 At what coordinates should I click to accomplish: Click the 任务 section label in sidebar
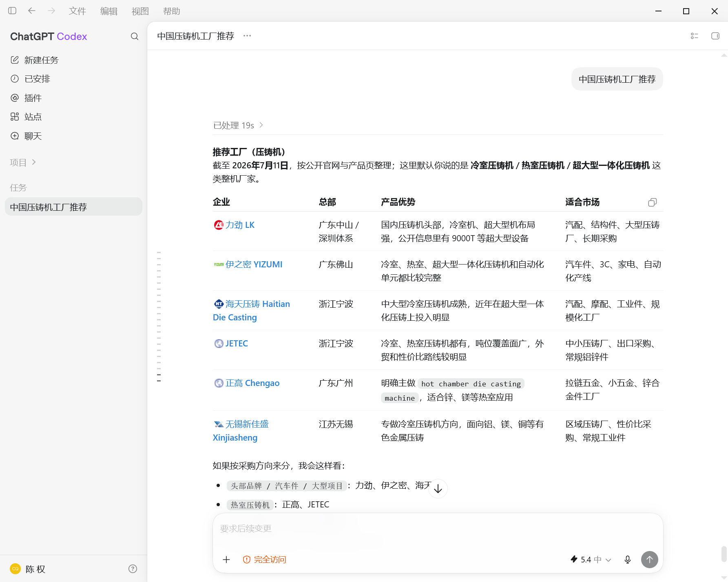tap(18, 187)
